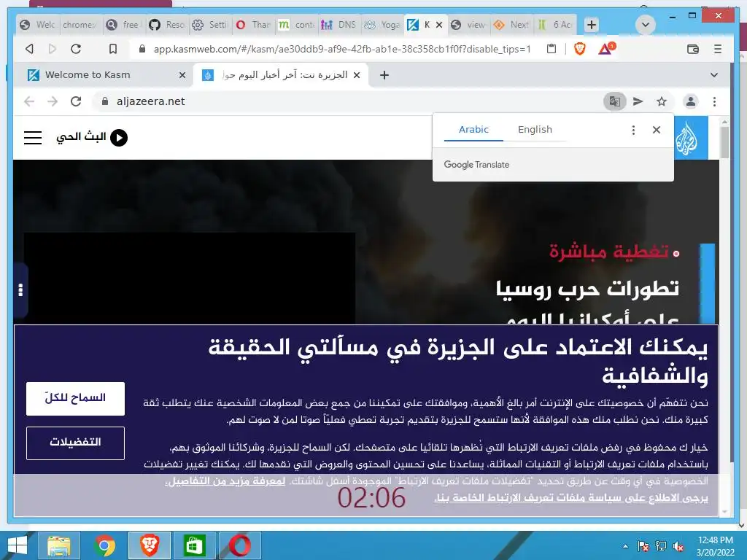Reload the Kasm page in Brave
Image resolution: width=747 pixels, height=560 pixels.
pyautogui.click(x=76, y=49)
